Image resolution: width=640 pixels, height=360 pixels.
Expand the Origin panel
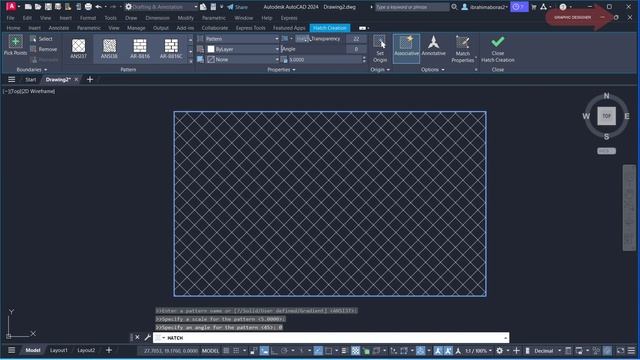[x=380, y=70]
